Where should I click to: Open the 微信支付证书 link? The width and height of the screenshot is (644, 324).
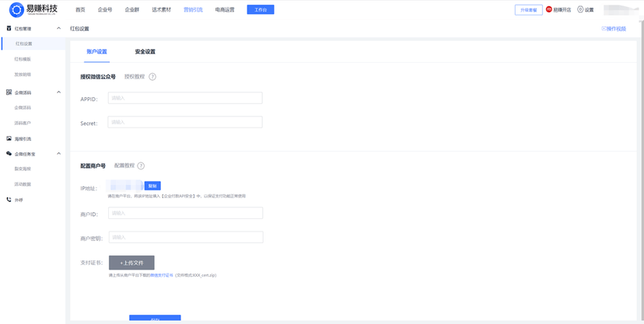tap(162, 275)
